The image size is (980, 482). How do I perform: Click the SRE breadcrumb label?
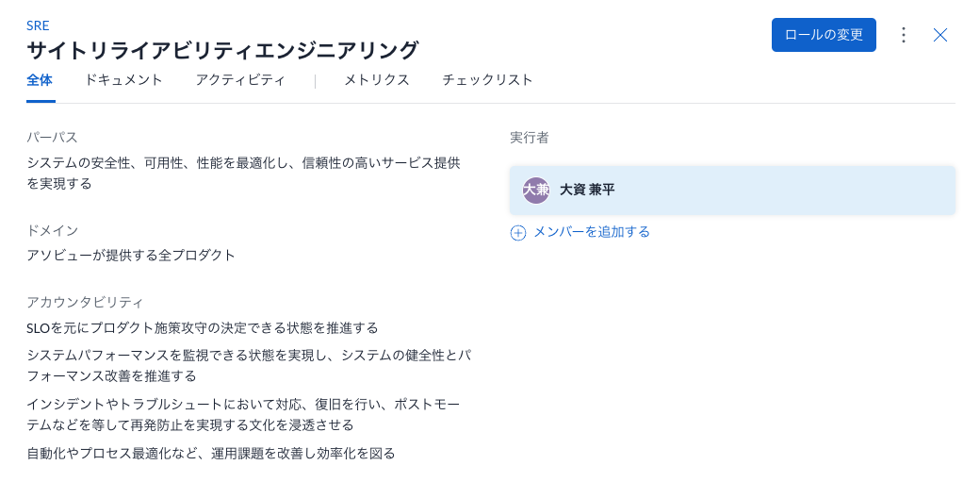pos(38,25)
